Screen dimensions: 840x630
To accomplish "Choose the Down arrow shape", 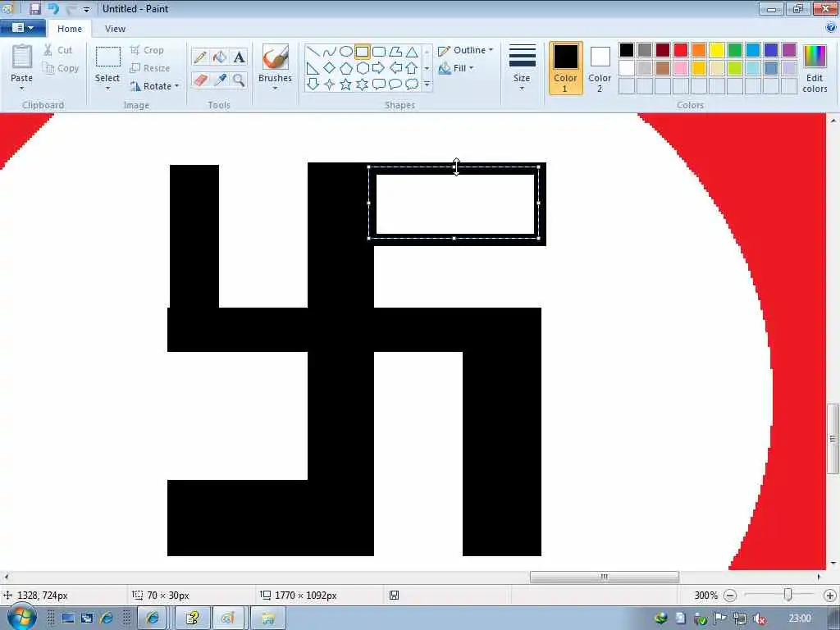I will point(313,84).
